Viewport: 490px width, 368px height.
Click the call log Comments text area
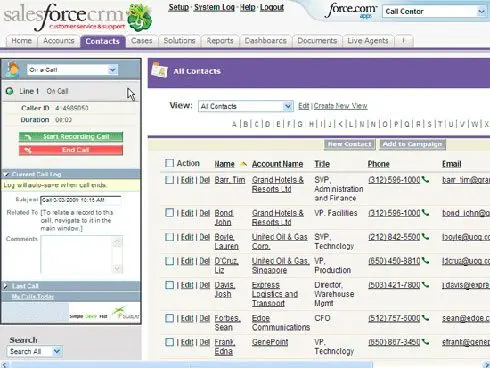pos(82,254)
